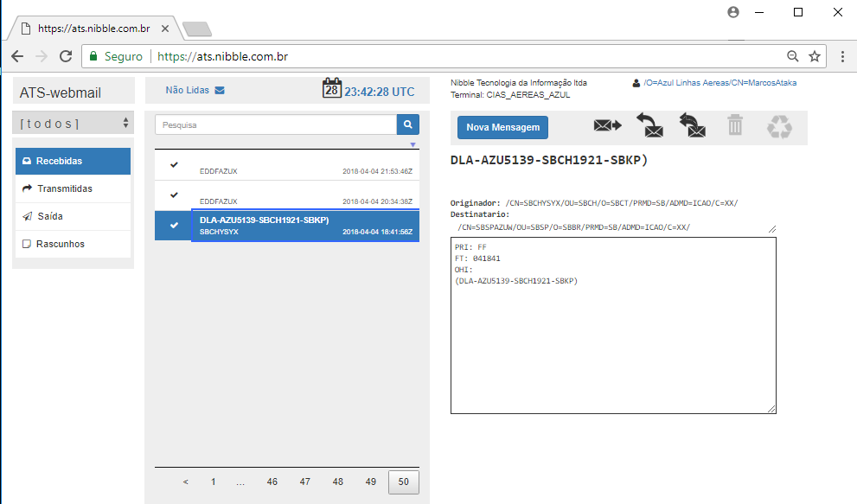Image resolution: width=857 pixels, height=504 pixels.
Task: Expand the small triangle above the message list
Action: click(413, 144)
